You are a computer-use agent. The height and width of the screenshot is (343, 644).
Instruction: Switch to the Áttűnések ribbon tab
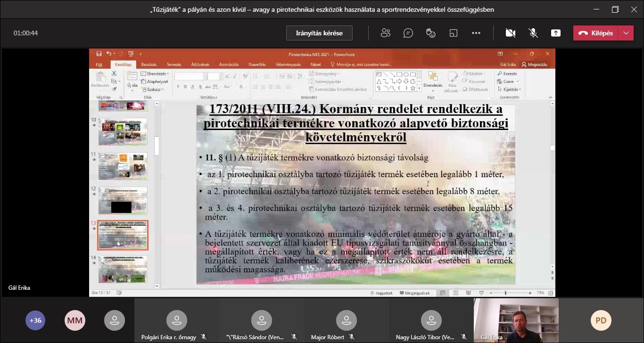click(200, 65)
